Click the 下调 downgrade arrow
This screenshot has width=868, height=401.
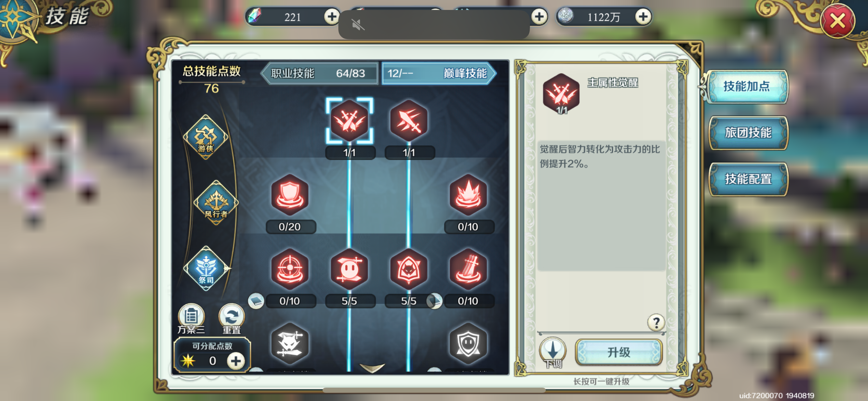(x=553, y=352)
